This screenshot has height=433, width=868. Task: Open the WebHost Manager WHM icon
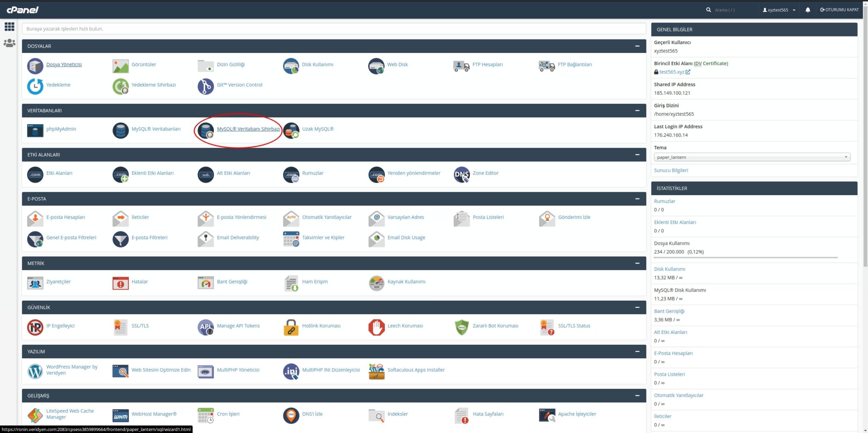pos(120,416)
